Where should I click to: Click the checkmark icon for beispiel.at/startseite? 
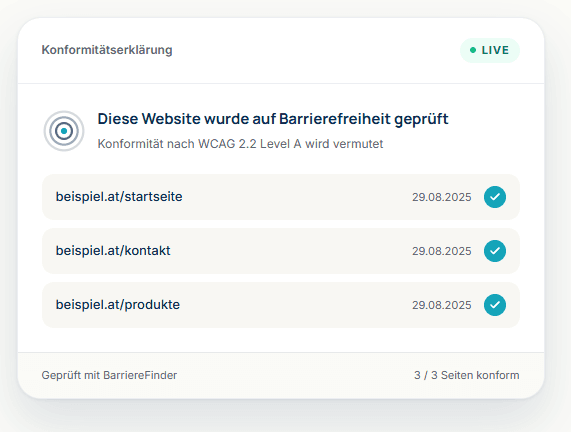point(495,197)
